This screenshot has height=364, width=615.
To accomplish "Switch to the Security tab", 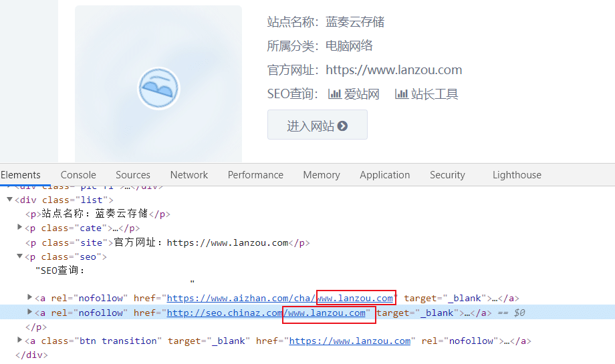I will point(447,175).
